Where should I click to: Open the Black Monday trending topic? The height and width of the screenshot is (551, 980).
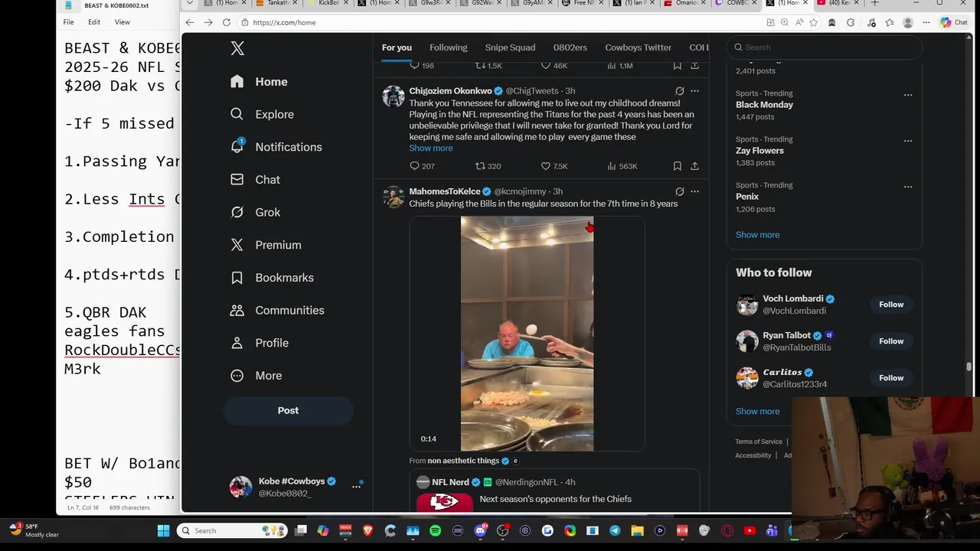(764, 105)
